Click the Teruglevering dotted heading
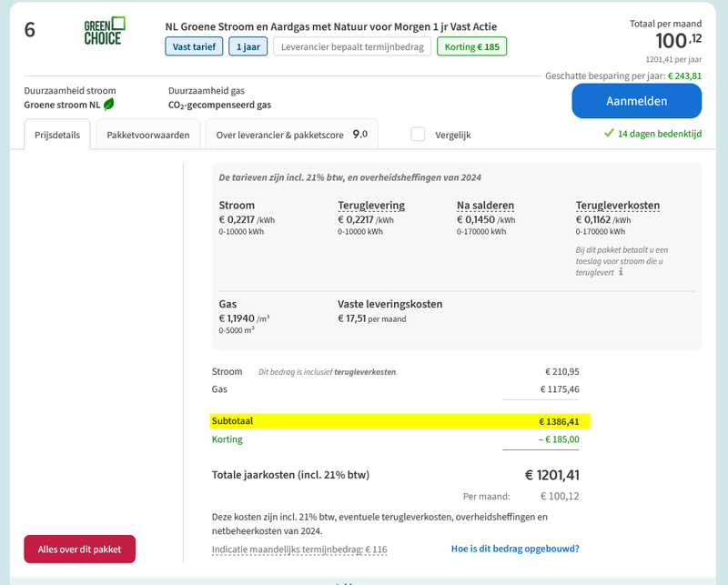Viewport: 728px width, 585px height. click(x=371, y=206)
